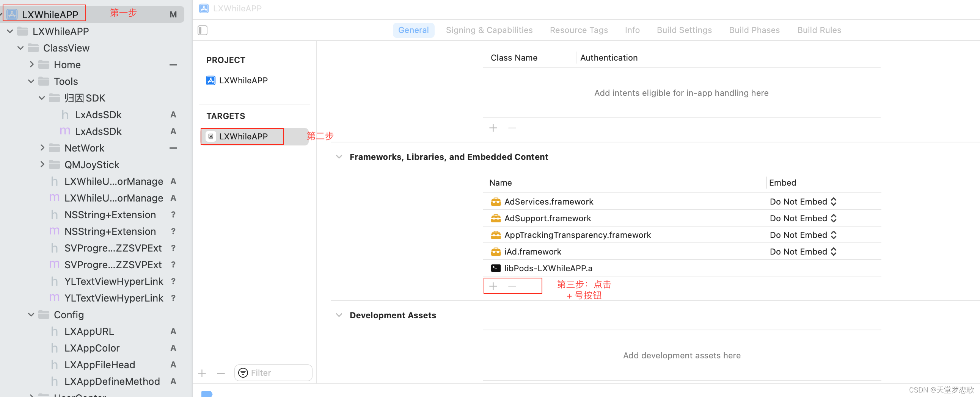Select AdServices.framework toolbox icon
The height and width of the screenshot is (397, 980).
tap(495, 202)
